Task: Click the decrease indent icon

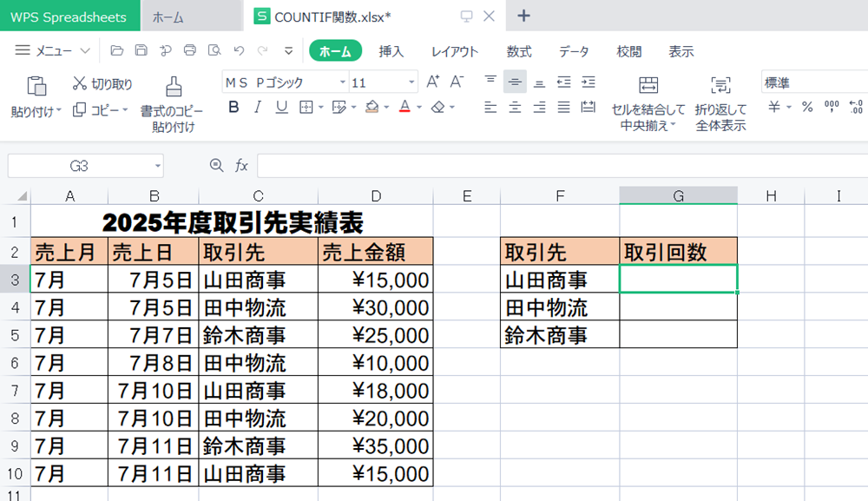Action: 563,82
